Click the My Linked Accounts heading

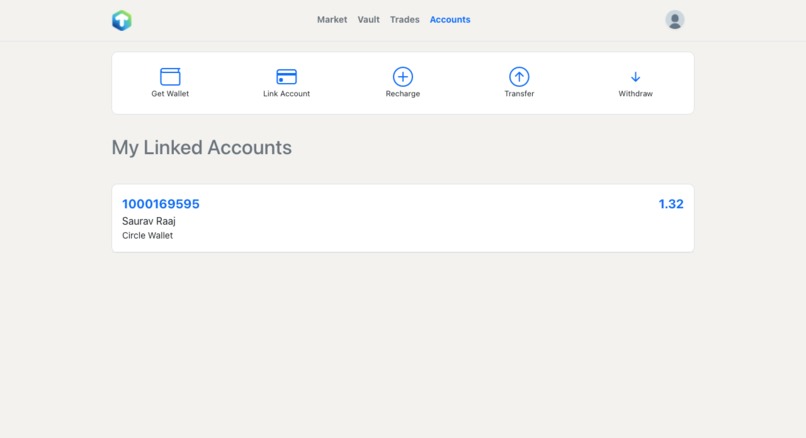click(x=202, y=148)
